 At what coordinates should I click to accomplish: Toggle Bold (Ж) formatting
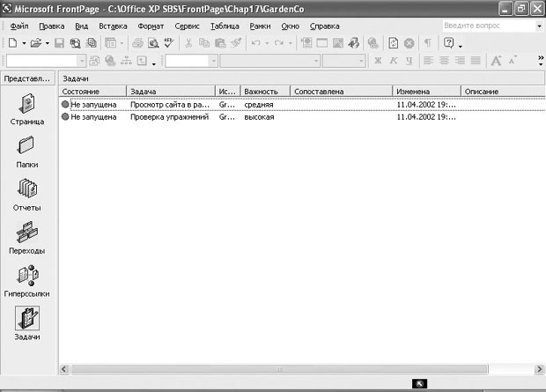coord(378,61)
